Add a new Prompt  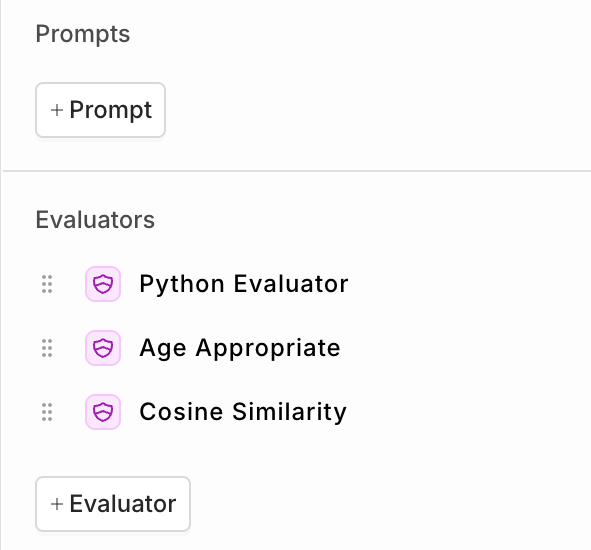pos(101,110)
